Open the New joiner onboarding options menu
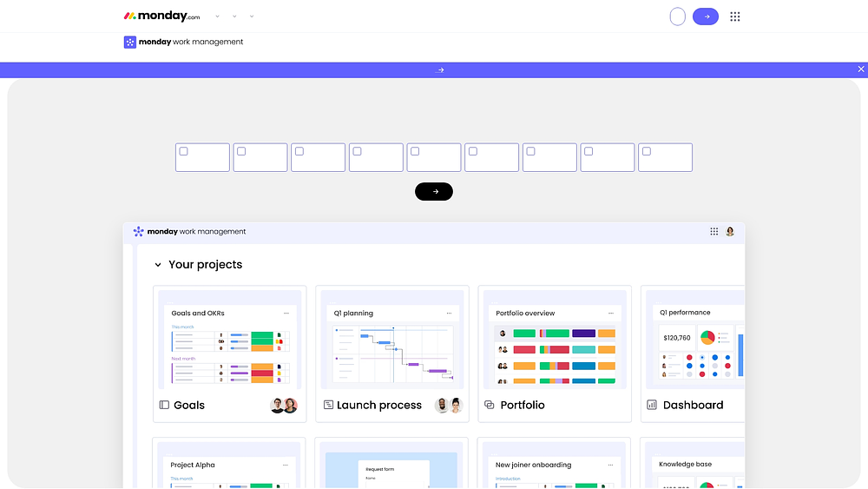868x489 pixels. [610, 466]
